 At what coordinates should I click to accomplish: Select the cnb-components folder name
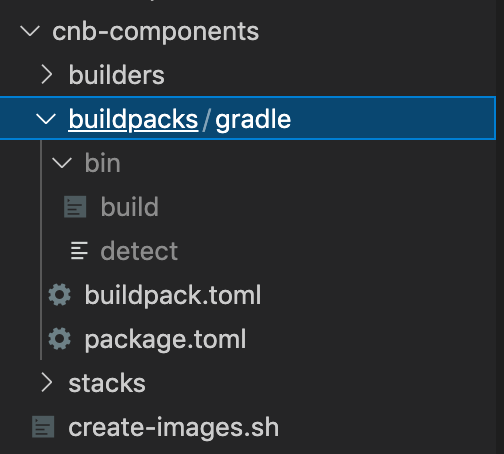[155, 32]
